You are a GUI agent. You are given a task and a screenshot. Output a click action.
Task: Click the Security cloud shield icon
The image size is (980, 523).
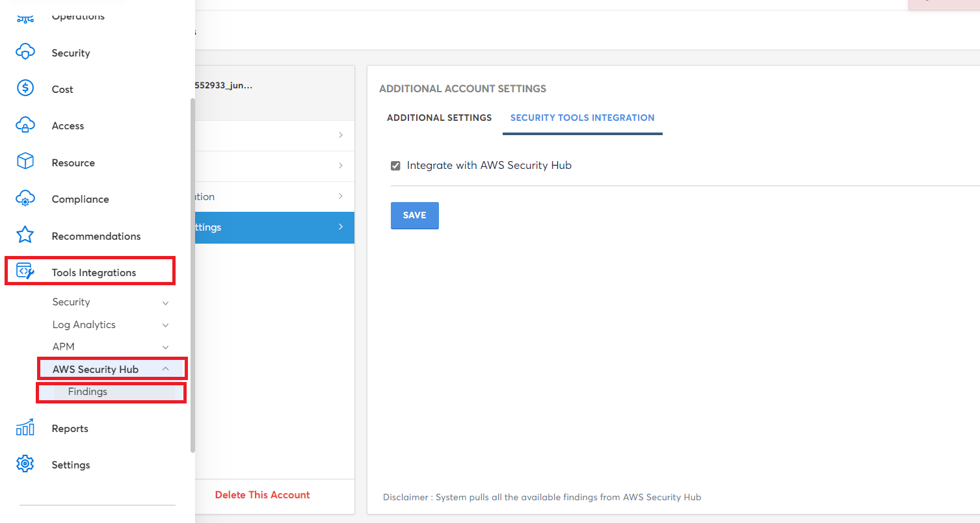[25, 52]
